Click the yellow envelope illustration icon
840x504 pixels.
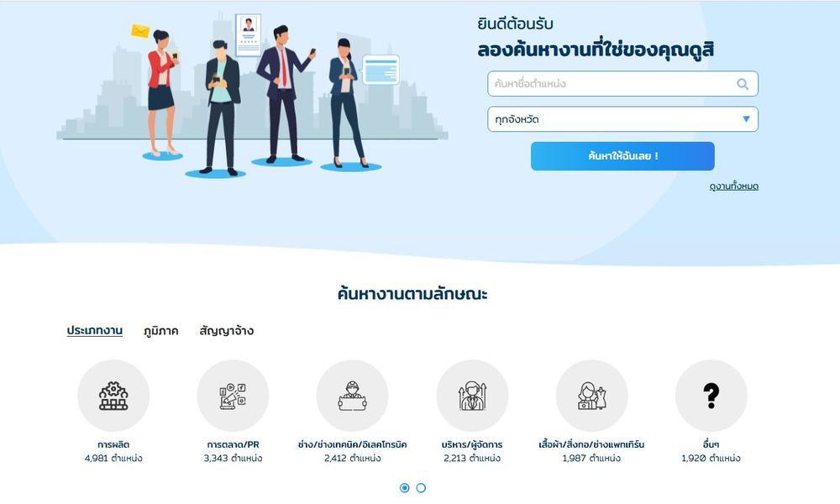tap(140, 31)
